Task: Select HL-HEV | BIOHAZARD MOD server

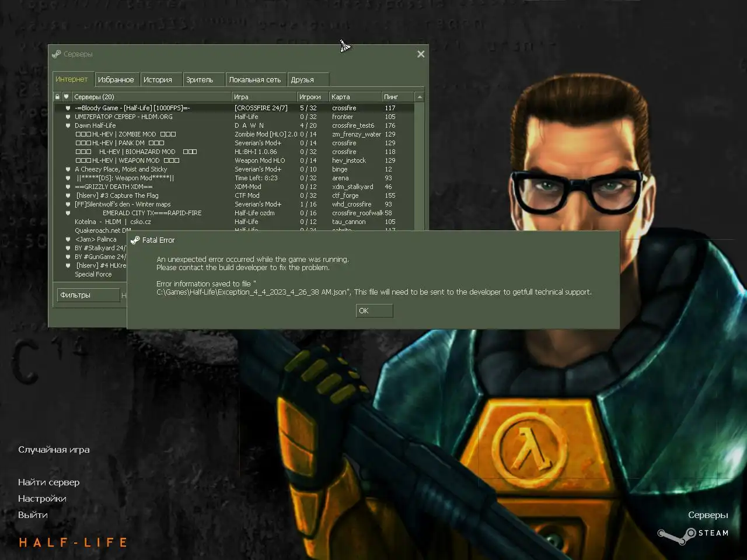Action: (x=136, y=152)
